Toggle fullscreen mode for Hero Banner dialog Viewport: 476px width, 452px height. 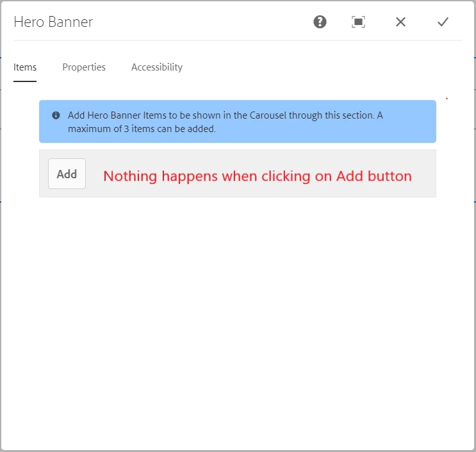358,22
